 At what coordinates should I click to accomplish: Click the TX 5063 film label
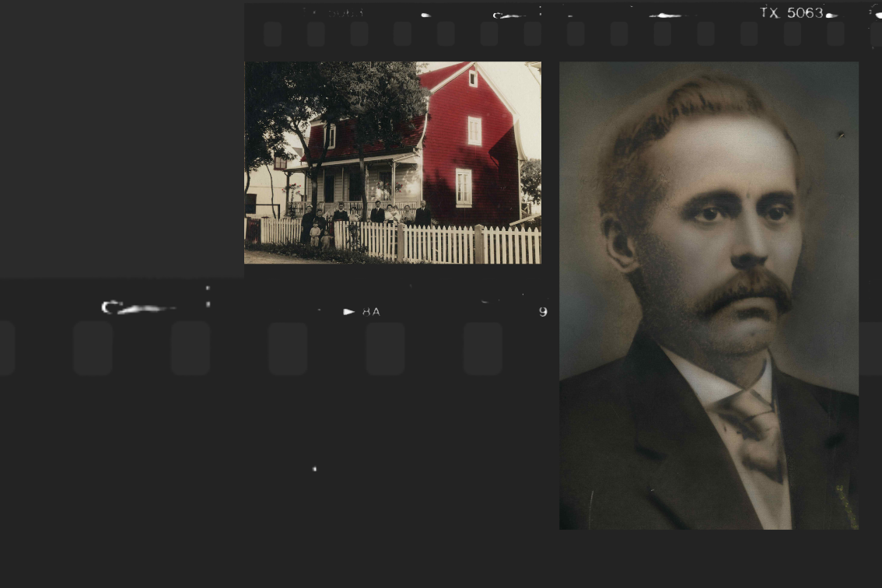coord(791,13)
